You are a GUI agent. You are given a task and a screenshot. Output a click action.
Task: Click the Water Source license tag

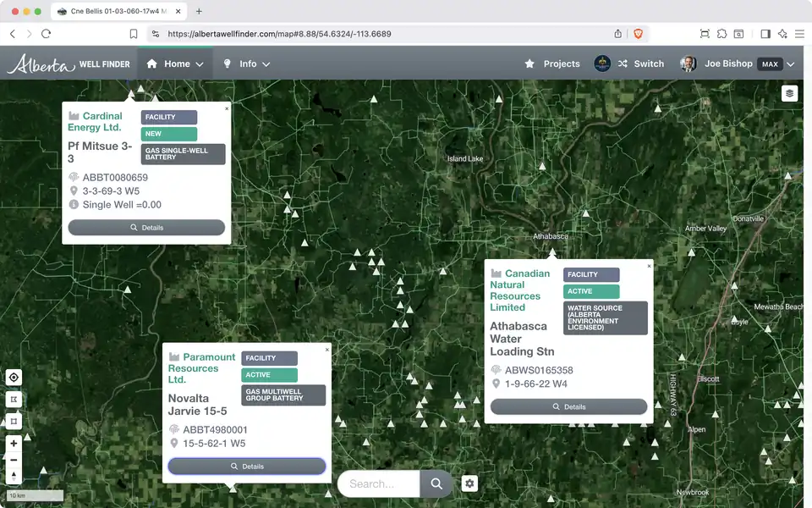pos(606,317)
